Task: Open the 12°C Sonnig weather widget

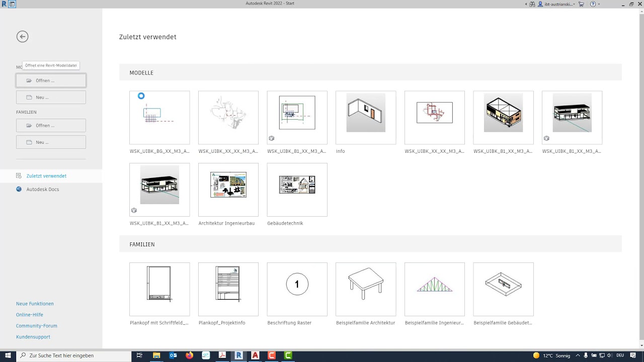Action: click(x=552, y=355)
